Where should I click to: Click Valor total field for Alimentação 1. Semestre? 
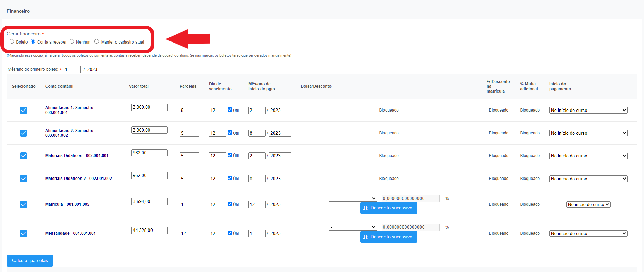point(149,107)
